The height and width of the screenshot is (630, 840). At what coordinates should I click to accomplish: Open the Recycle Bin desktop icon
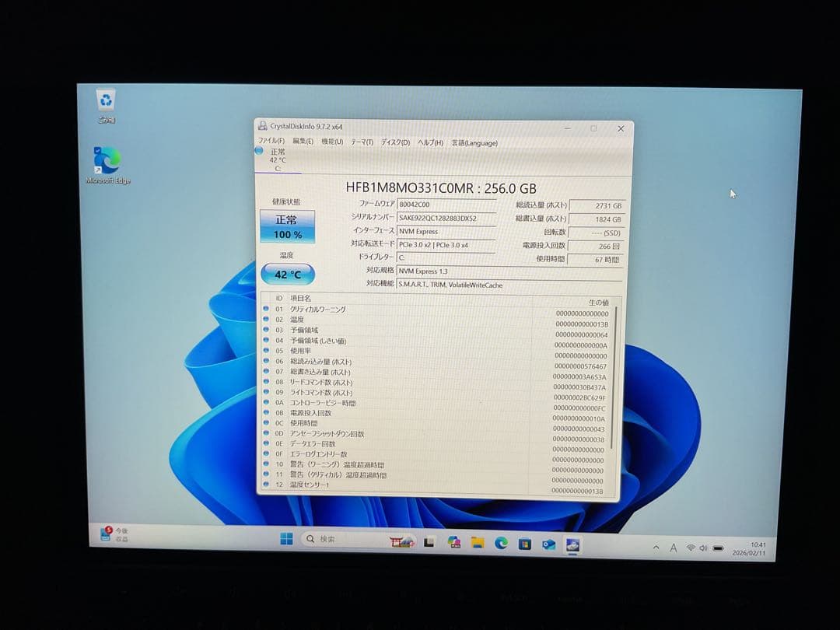point(106,101)
